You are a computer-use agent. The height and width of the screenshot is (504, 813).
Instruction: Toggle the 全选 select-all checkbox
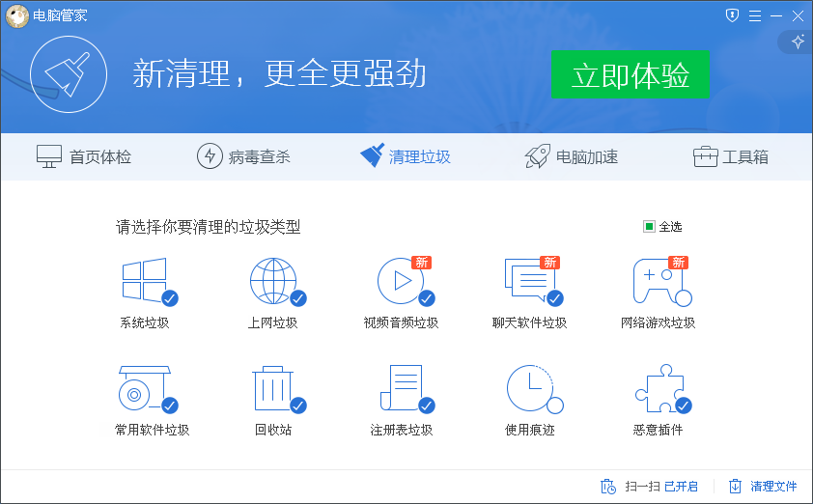(x=650, y=227)
